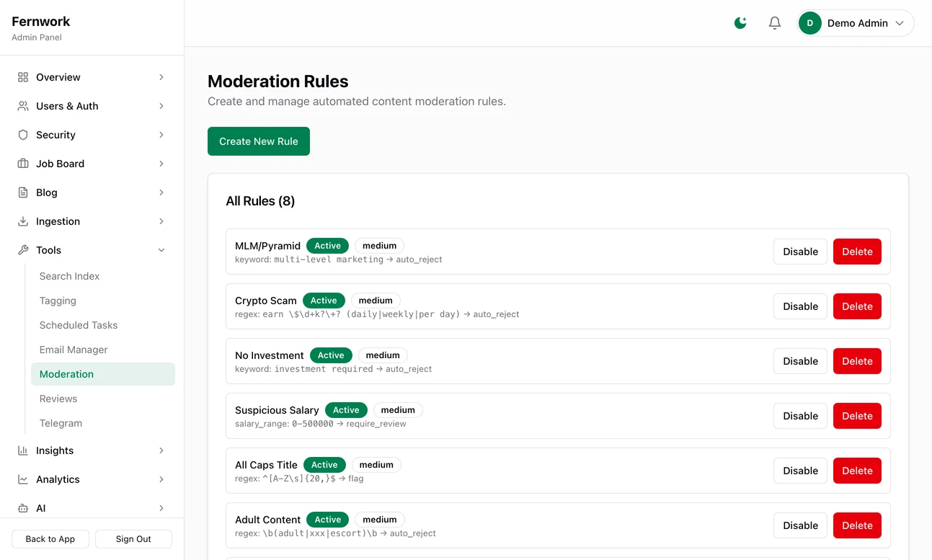The height and width of the screenshot is (560, 932).
Task: Expand the Insights section chevron
Action: (x=161, y=450)
